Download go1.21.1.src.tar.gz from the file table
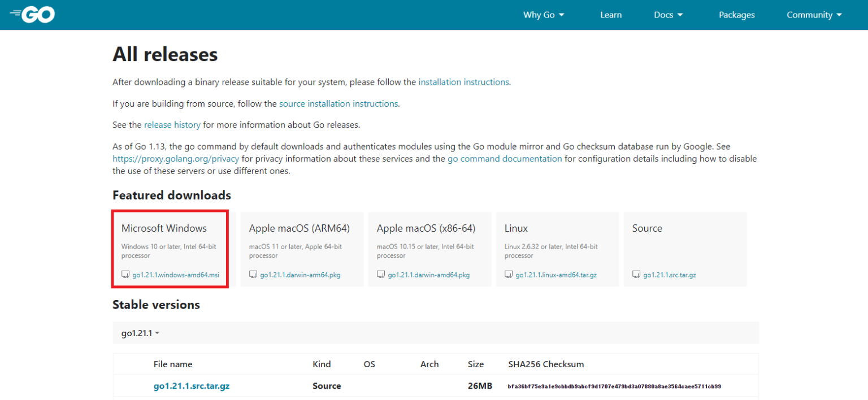This screenshot has width=868, height=400. 191,386
